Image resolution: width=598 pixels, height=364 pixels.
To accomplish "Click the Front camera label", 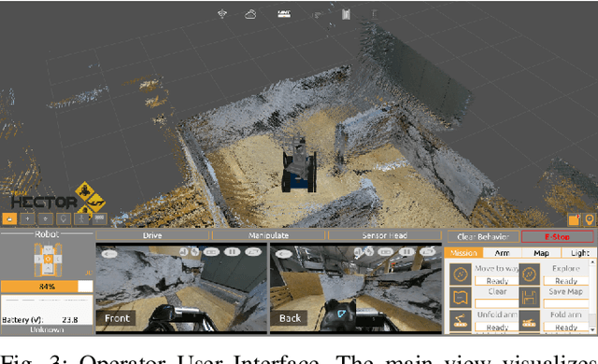I will click(x=117, y=318).
